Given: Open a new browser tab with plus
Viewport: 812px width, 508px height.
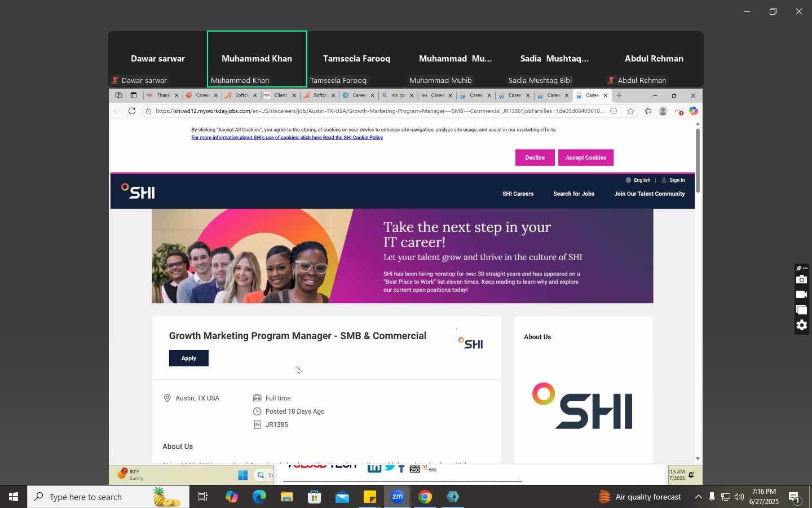Looking at the screenshot, I should click(x=619, y=95).
